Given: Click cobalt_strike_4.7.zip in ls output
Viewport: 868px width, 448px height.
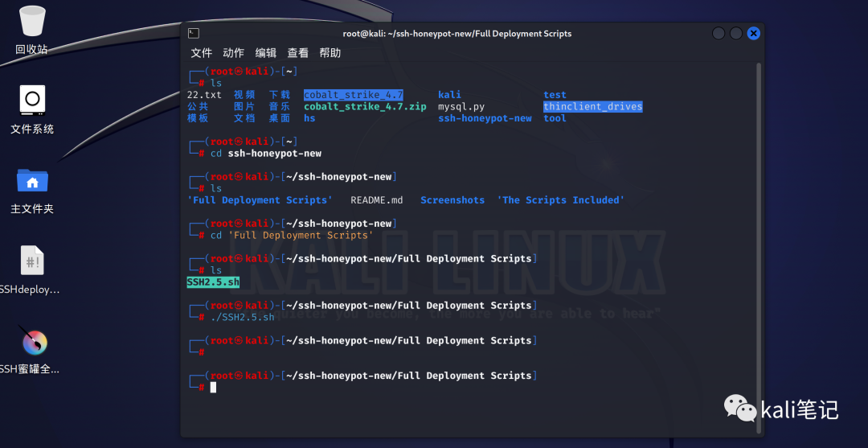Looking at the screenshot, I should (x=365, y=106).
